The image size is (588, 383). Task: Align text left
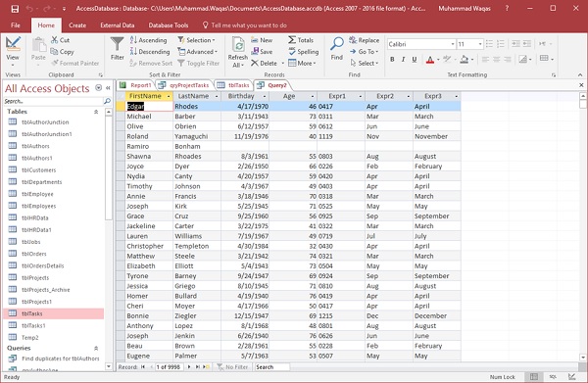point(486,59)
